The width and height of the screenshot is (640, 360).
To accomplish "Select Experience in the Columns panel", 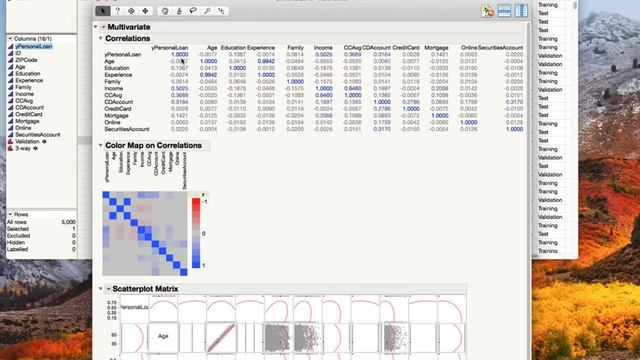I will click(x=29, y=80).
